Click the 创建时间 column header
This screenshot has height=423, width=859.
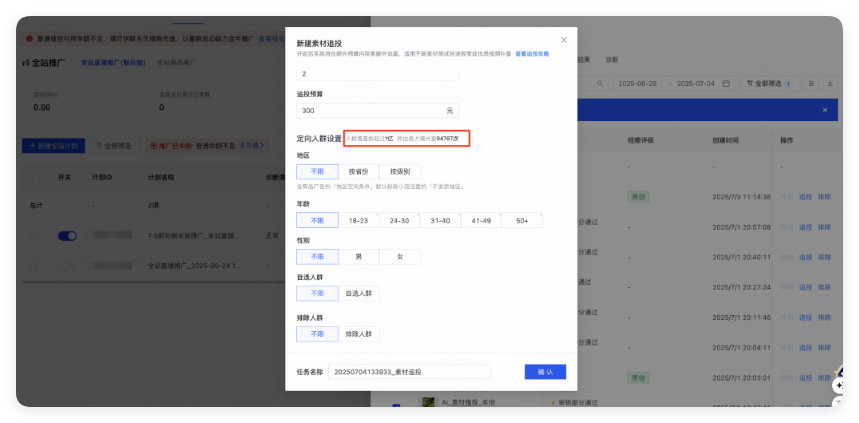tap(725, 140)
